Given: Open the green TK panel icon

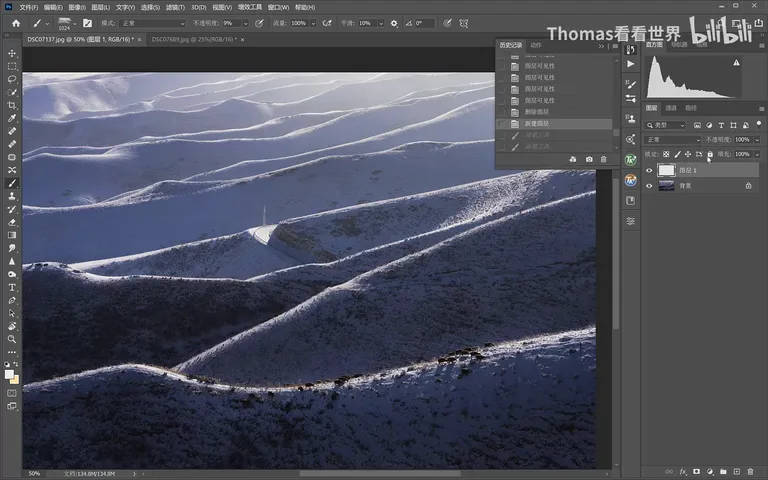Looking at the screenshot, I should (631, 160).
